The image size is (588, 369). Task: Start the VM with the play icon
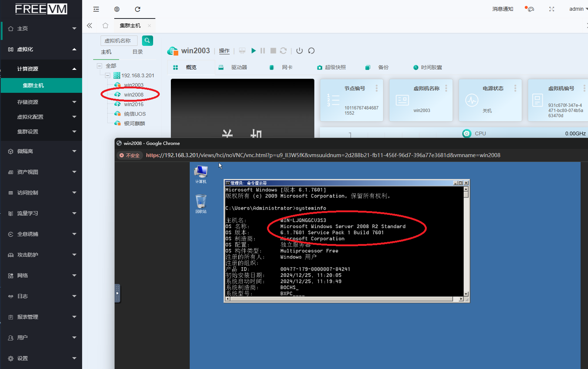[x=253, y=51]
